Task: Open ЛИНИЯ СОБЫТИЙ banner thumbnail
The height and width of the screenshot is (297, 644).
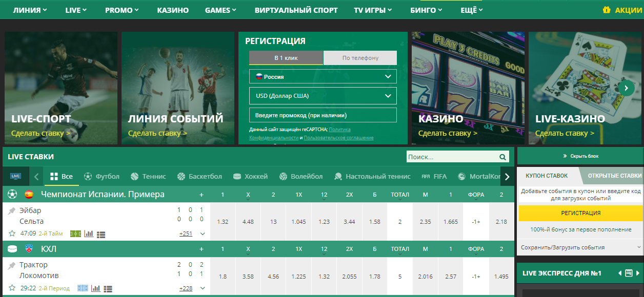Action: pyautogui.click(x=178, y=88)
